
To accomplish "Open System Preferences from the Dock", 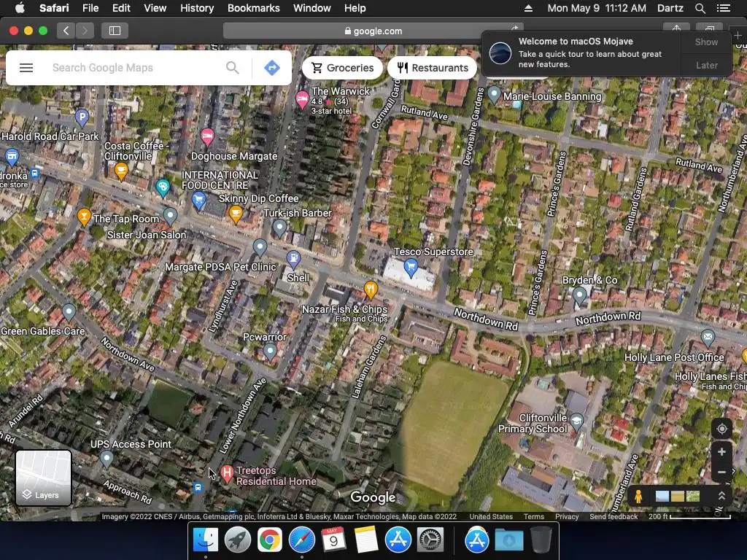I will (430, 540).
